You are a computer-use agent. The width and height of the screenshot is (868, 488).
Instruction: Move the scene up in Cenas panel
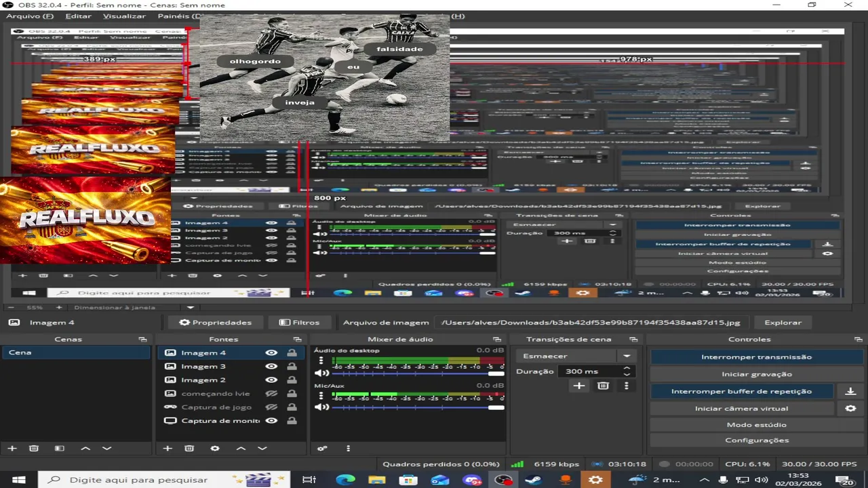[85, 448]
